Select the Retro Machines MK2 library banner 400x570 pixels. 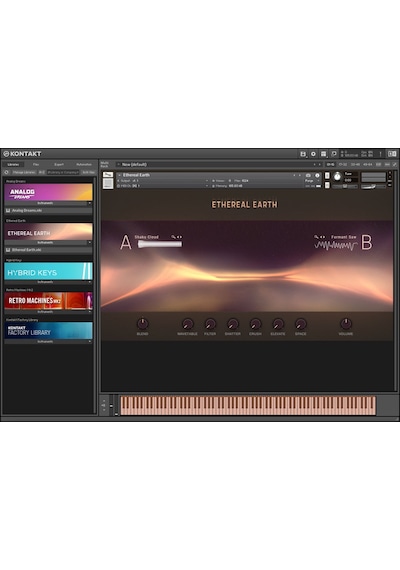pos(48,301)
